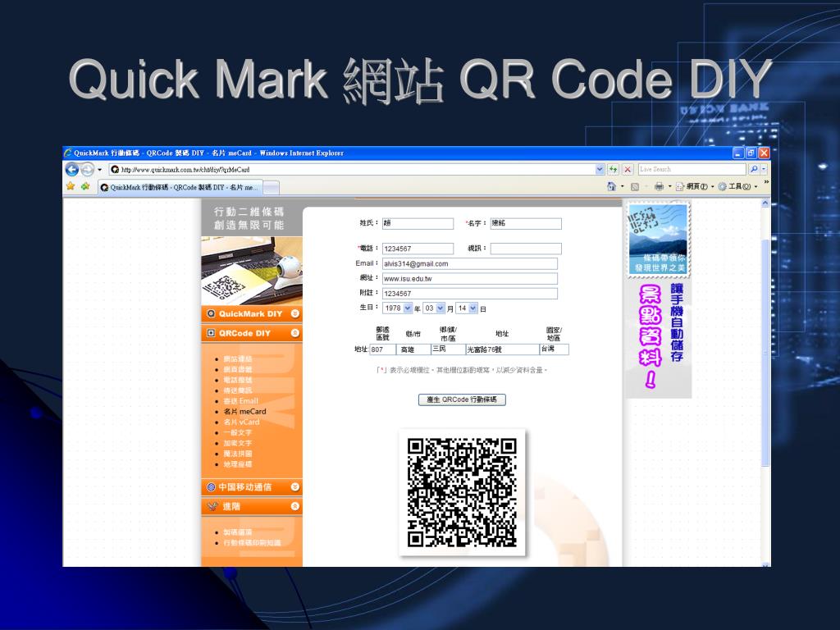840x630 pixels.
Task: Open the 行動條碼印刷知識 sidebar link
Action: tap(252, 543)
